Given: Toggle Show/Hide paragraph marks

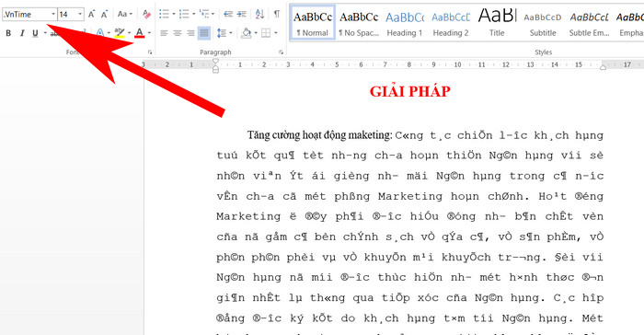Looking at the screenshot, I should (x=277, y=15).
